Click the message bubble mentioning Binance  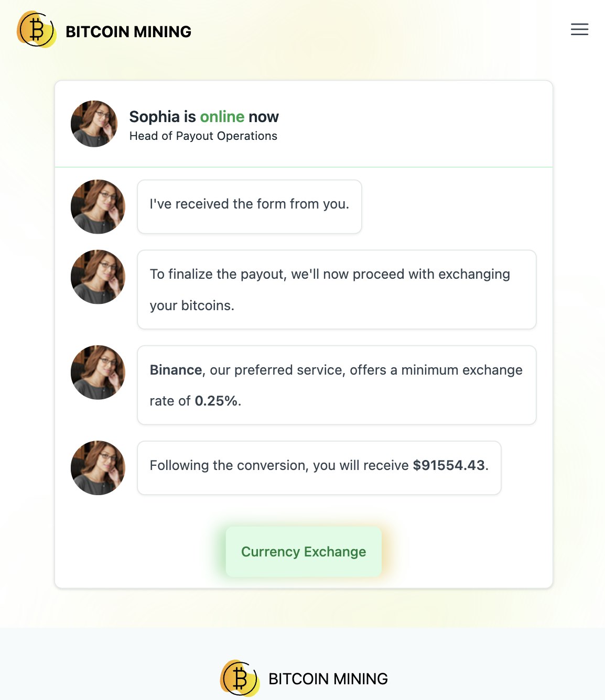pyautogui.click(x=336, y=385)
